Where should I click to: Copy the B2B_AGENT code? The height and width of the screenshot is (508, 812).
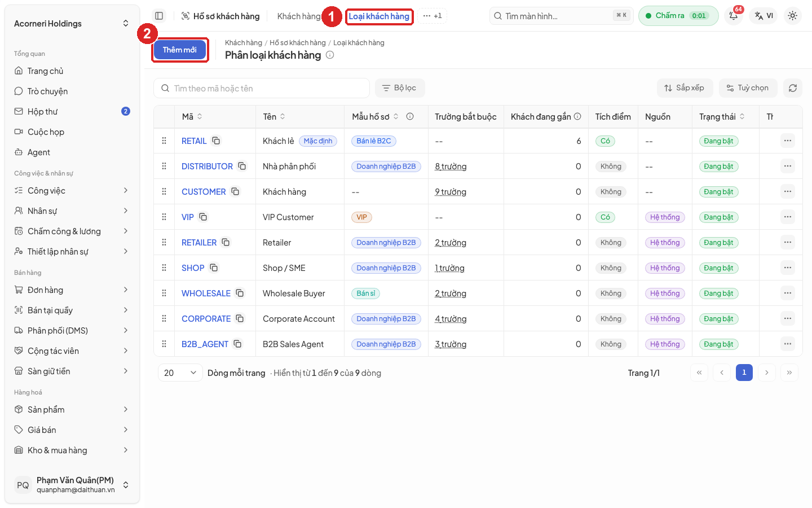(x=237, y=344)
